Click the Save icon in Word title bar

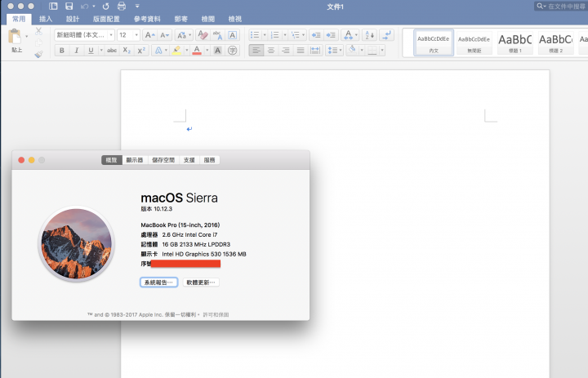[69, 6]
